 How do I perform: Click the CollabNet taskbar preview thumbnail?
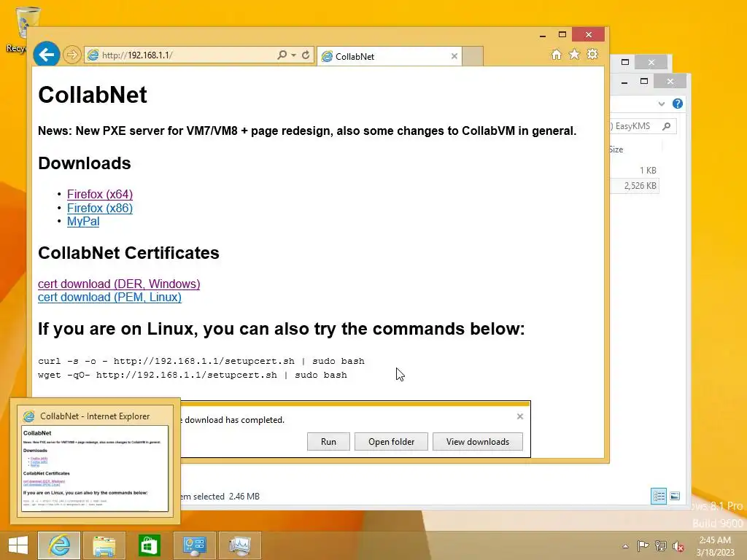coord(96,461)
